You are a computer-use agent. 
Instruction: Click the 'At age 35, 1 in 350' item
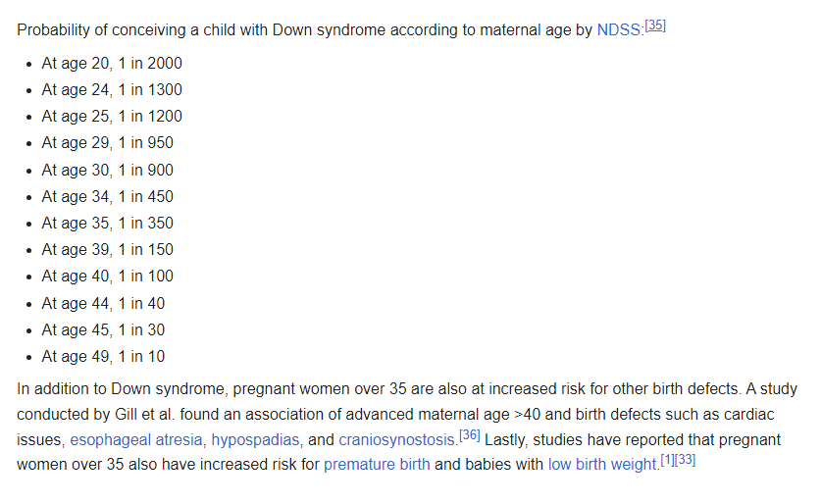(x=107, y=223)
